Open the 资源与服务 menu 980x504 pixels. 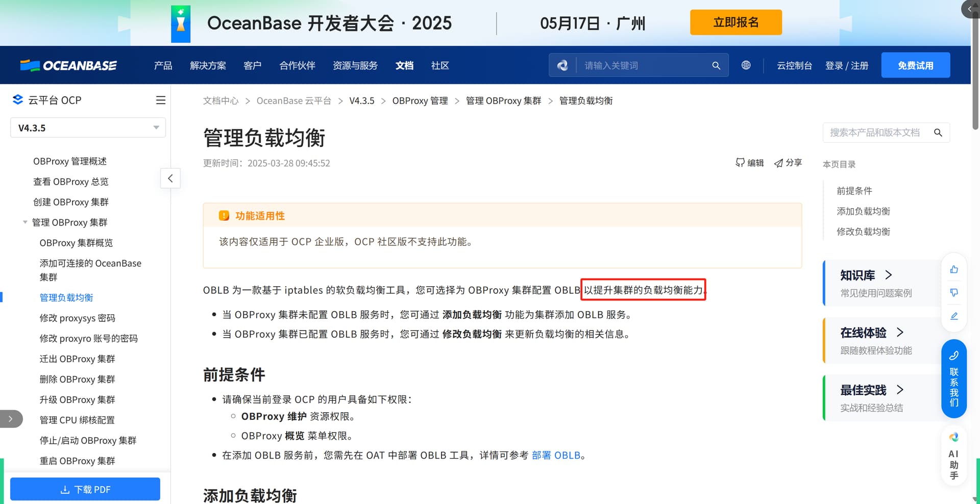pyautogui.click(x=355, y=65)
